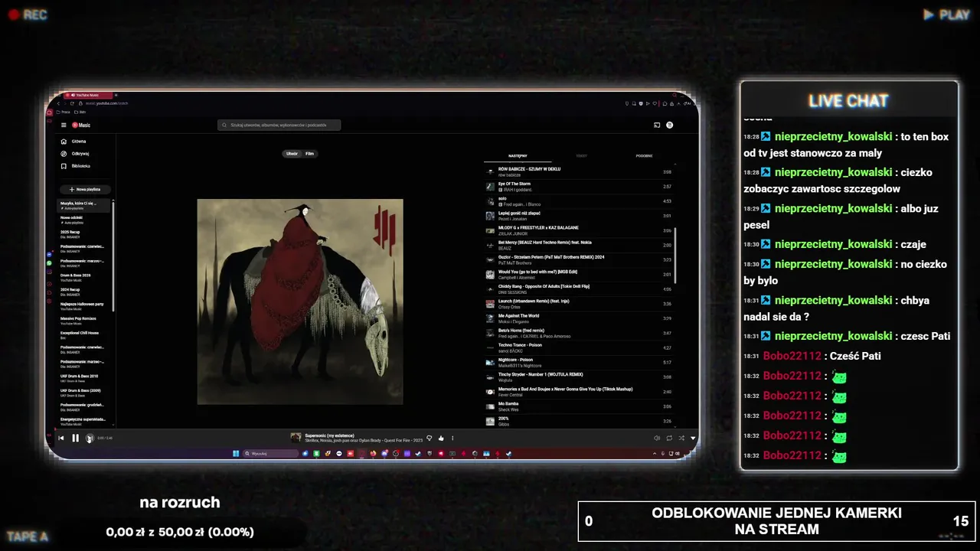Reload the YouTube Music page
This screenshot has width=980, height=551.
[x=72, y=103]
